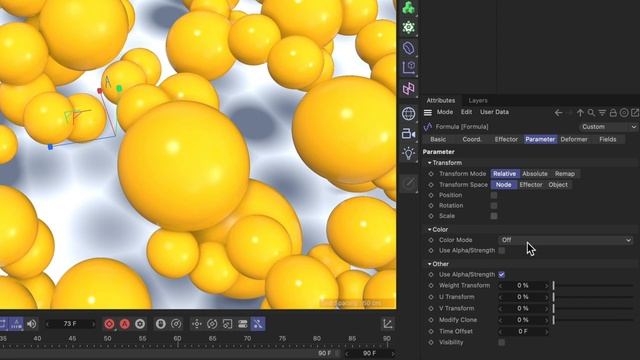Image resolution: width=640 pixels, height=360 pixels.
Task: Open search with the magnifier icon
Action: point(591,113)
